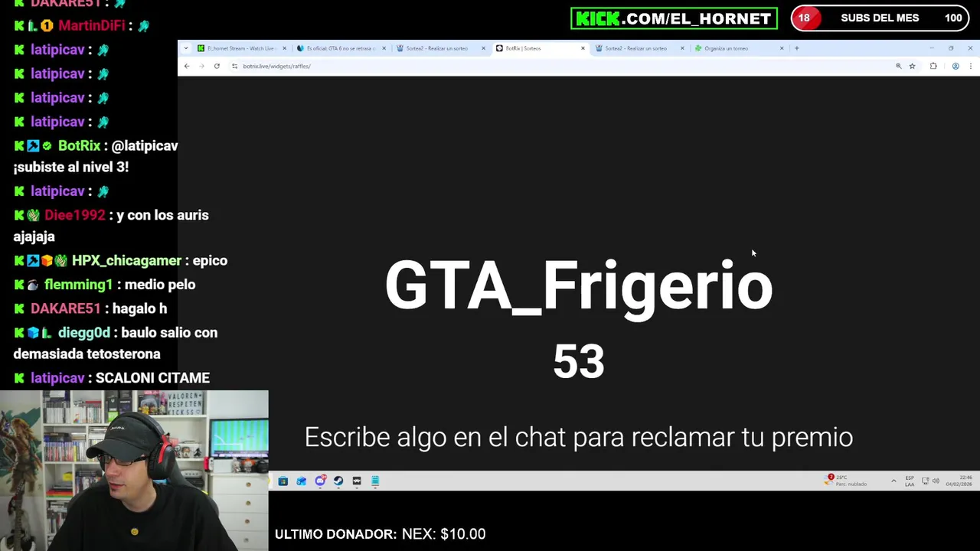
Task: Open the black app icon next to Steam
Action: point(357,481)
